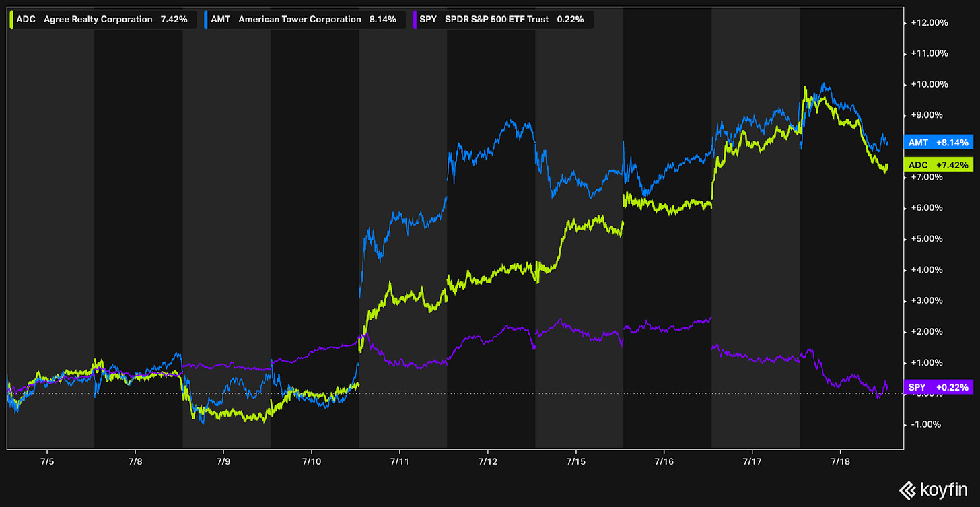Click the purple SPY legend color marker
The width and height of the screenshot is (980, 507).
pos(415,20)
